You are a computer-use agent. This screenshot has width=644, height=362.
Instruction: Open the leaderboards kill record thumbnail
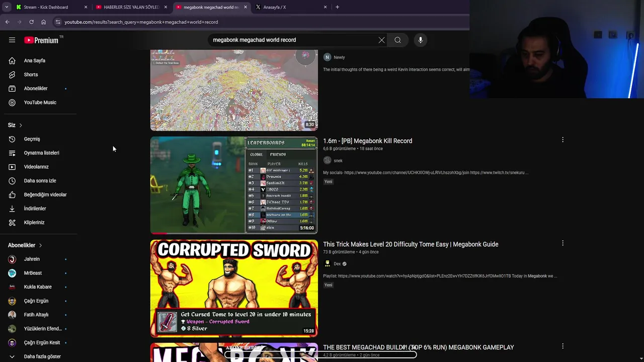[x=234, y=185]
